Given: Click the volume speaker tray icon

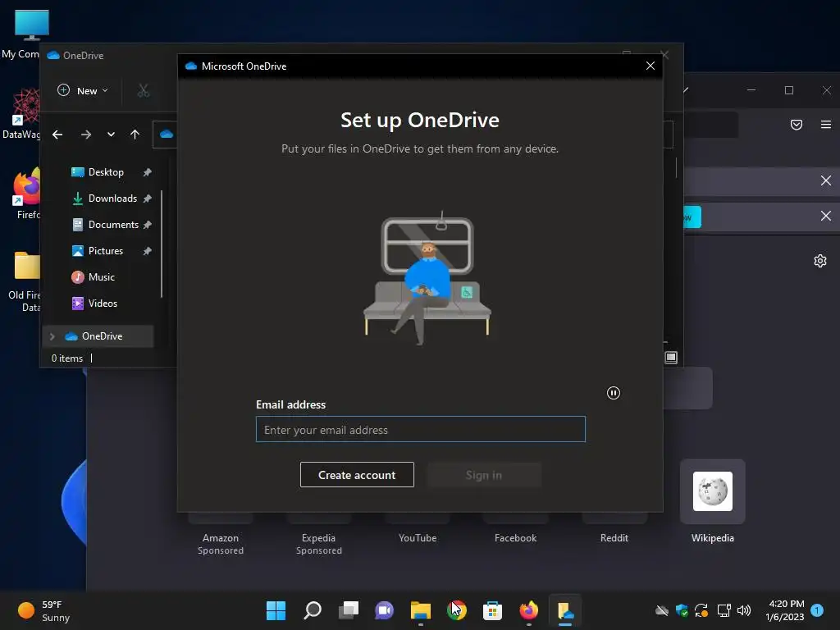Looking at the screenshot, I should 743,610.
